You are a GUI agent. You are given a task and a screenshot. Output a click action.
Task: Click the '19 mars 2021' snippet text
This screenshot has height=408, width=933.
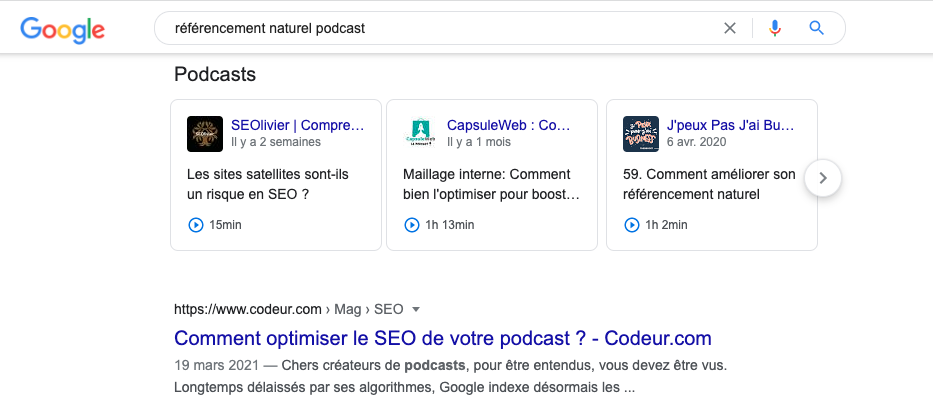click(x=217, y=364)
